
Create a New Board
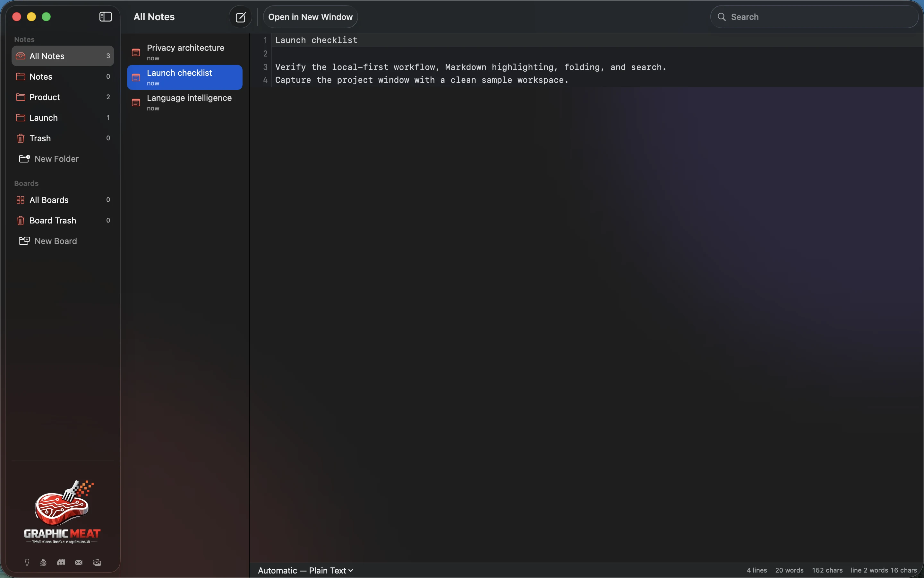[48, 241]
